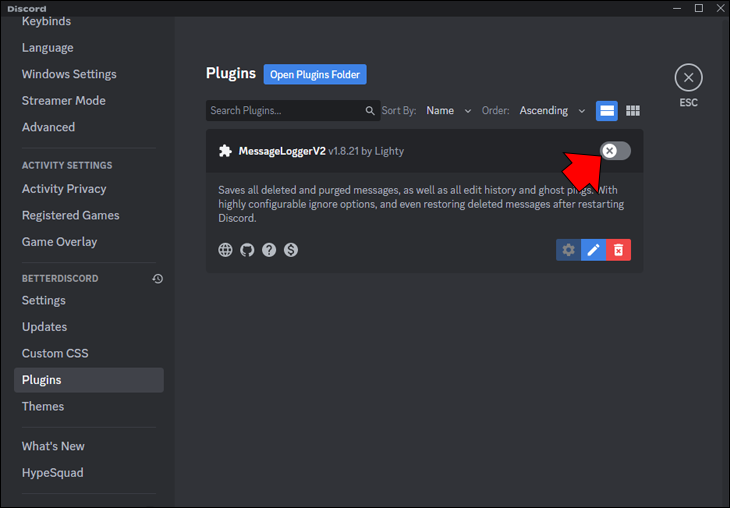This screenshot has height=508, width=730.
Task: Delete MessageLoggerV2 plugin with trash icon
Action: [x=618, y=250]
